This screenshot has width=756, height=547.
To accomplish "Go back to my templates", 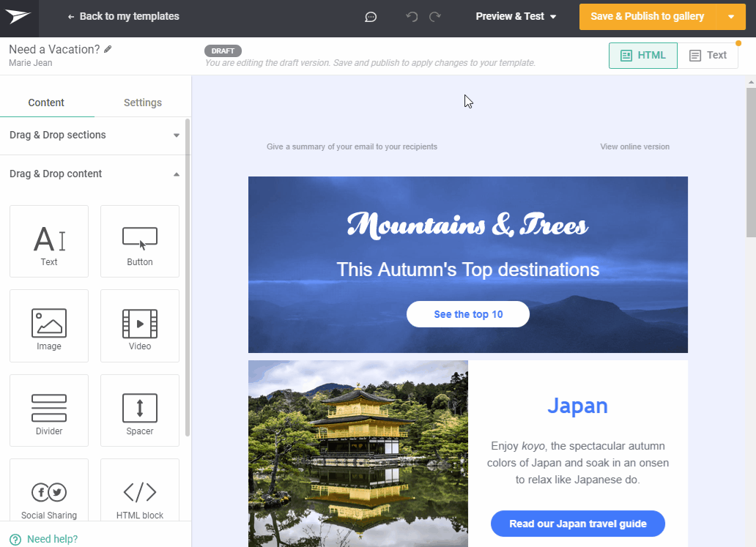I will click(x=123, y=17).
